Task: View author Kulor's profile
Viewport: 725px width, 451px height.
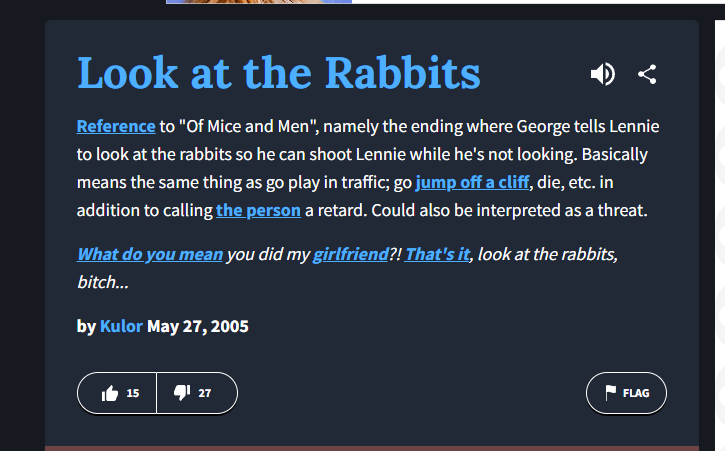Action: (x=121, y=326)
